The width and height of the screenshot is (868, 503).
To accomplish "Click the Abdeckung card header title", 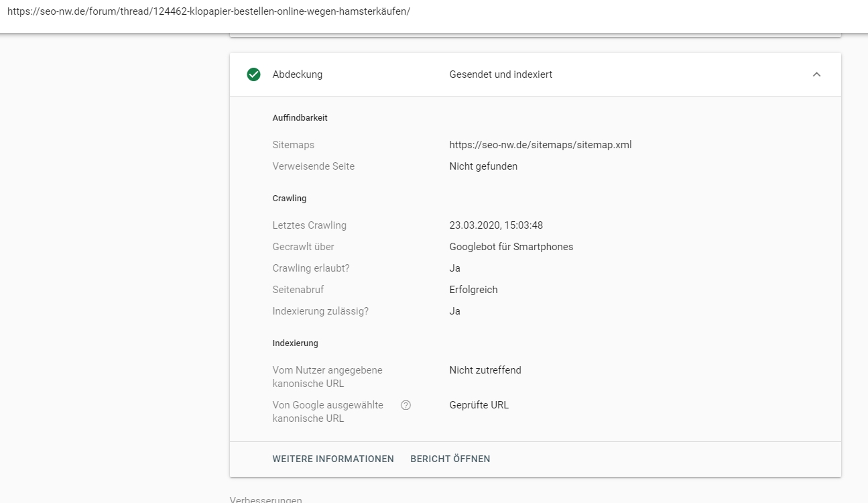I will (x=297, y=74).
